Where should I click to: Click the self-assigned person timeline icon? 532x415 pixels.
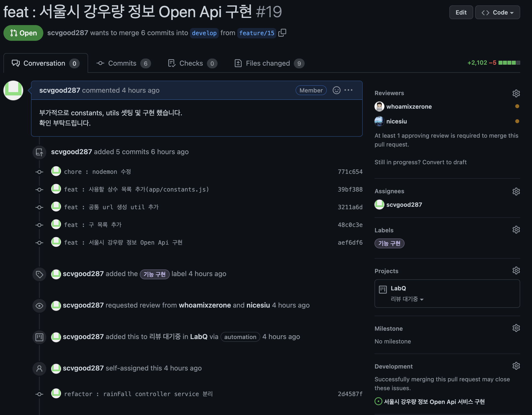point(39,369)
